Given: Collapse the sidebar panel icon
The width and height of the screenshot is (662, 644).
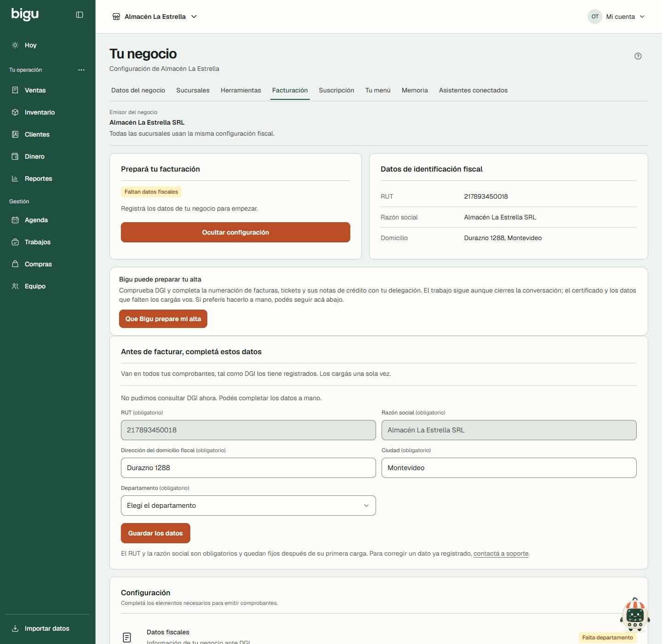Looking at the screenshot, I should (x=80, y=15).
